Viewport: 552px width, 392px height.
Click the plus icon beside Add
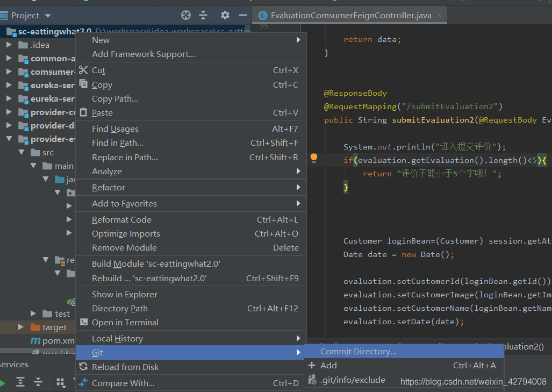coord(312,365)
